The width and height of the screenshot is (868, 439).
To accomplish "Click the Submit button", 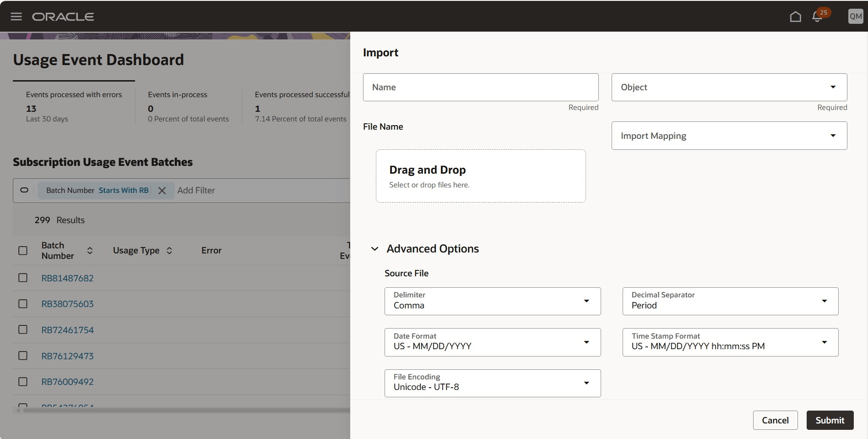I will point(830,420).
